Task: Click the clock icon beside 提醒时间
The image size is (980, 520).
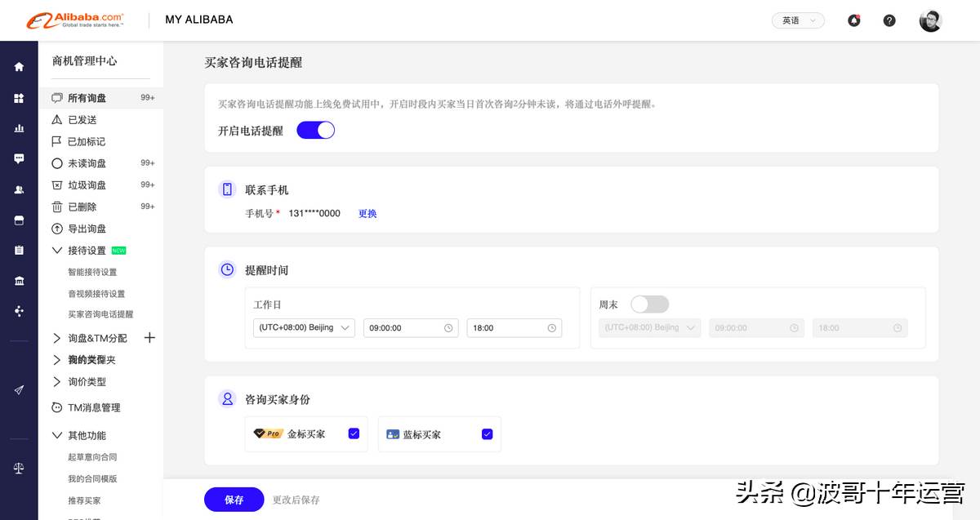Action: 227,269
